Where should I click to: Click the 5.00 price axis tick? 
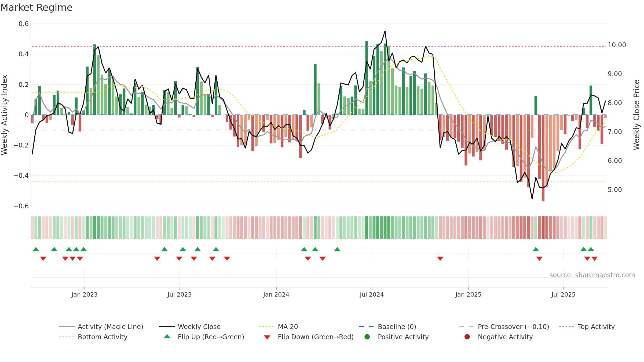[615, 190]
